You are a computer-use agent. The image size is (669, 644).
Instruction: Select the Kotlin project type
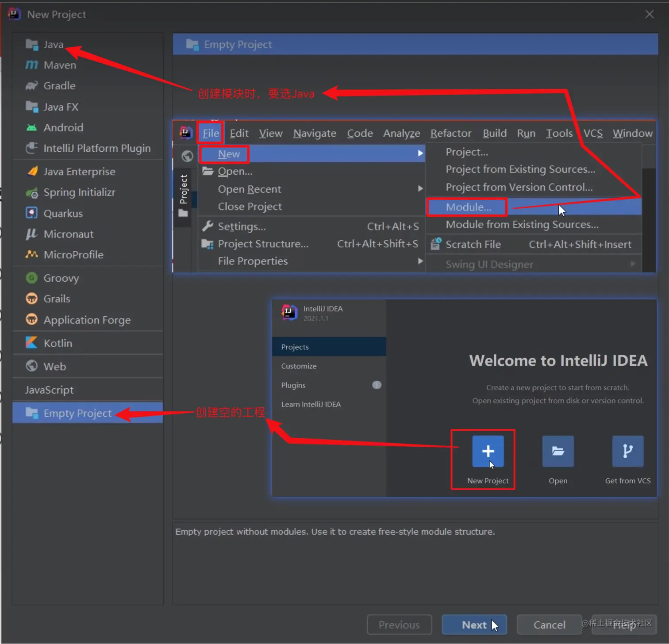pos(88,343)
